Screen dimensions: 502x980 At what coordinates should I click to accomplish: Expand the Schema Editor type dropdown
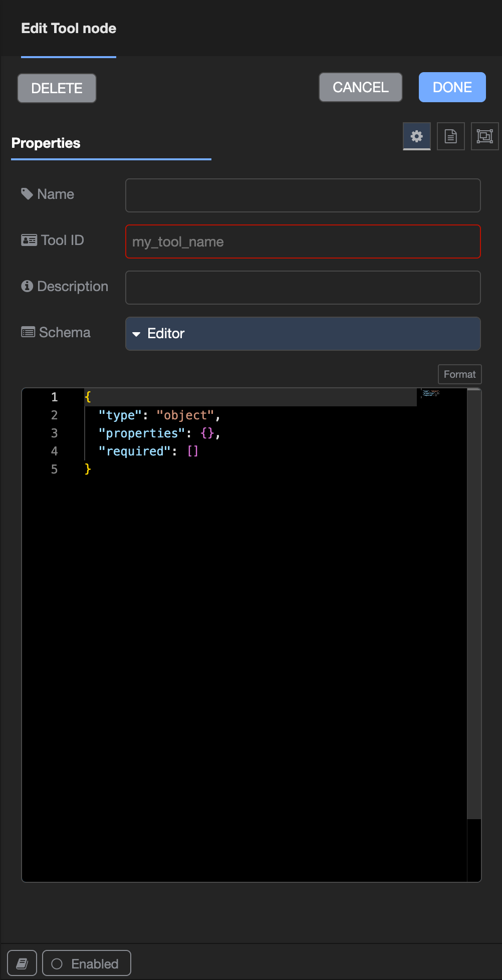303,334
